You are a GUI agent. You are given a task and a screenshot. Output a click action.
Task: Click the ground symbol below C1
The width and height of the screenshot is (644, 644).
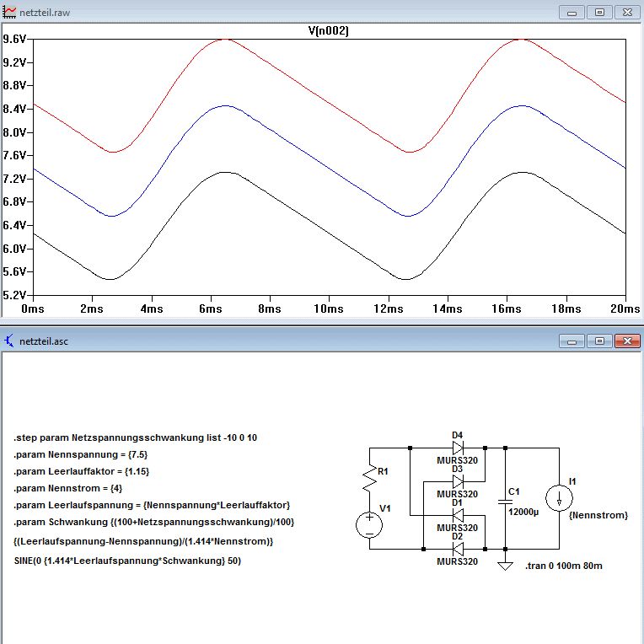(505, 566)
